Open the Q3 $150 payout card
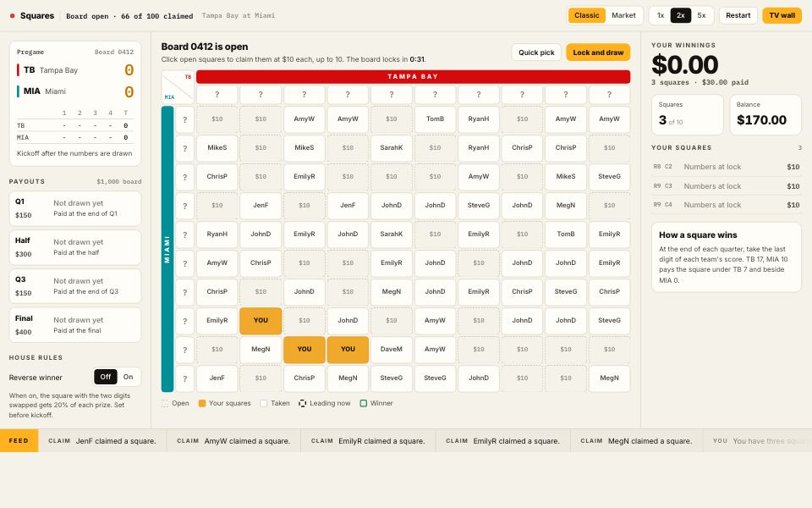 (75, 286)
